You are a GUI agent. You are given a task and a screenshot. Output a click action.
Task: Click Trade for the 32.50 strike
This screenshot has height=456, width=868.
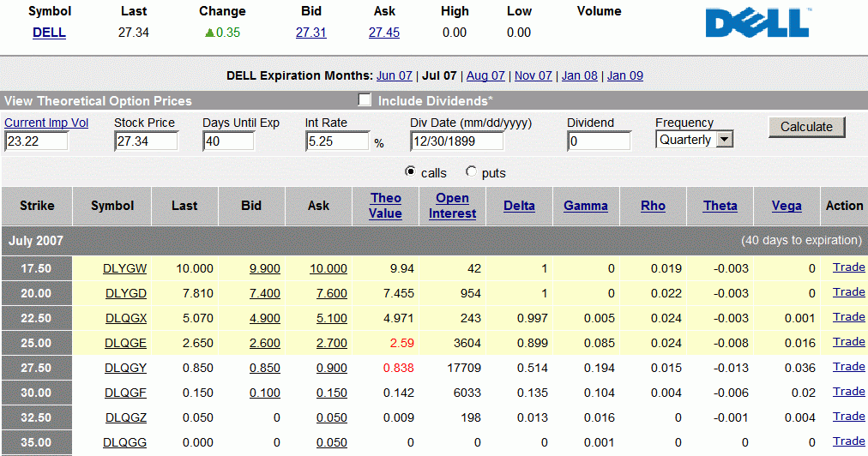pyautogui.click(x=848, y=417)
